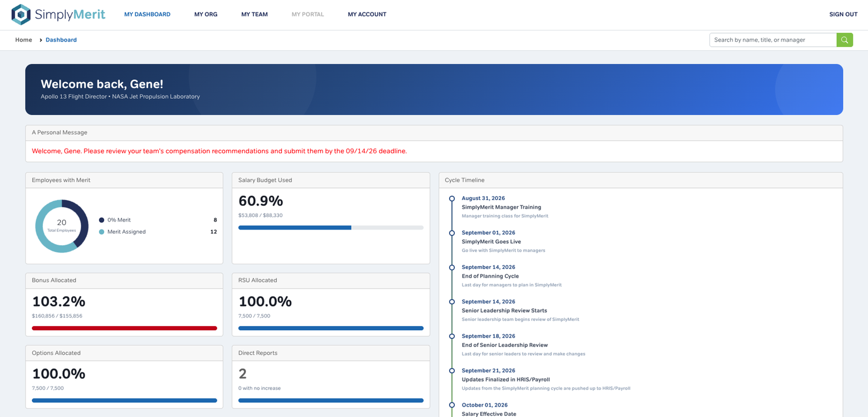868x417 pixels.
Task: Click the September 01, 2026 timeline marker
Action: 452,233
